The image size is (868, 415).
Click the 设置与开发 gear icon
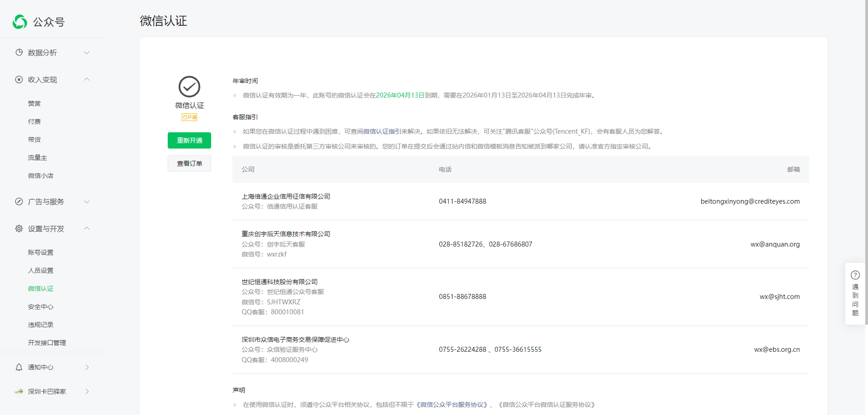(x=19, y=228)
